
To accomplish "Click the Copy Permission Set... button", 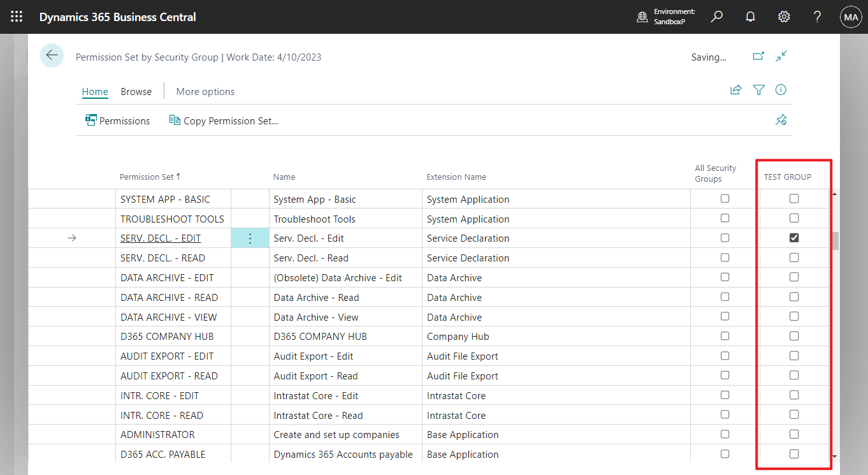I will click(224, 121).
